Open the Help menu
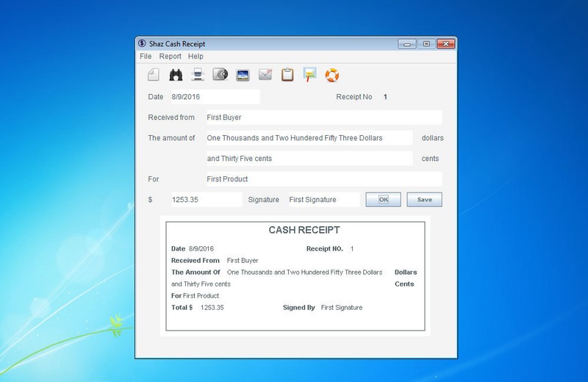588x382 pixels. [x=196, y=57]
